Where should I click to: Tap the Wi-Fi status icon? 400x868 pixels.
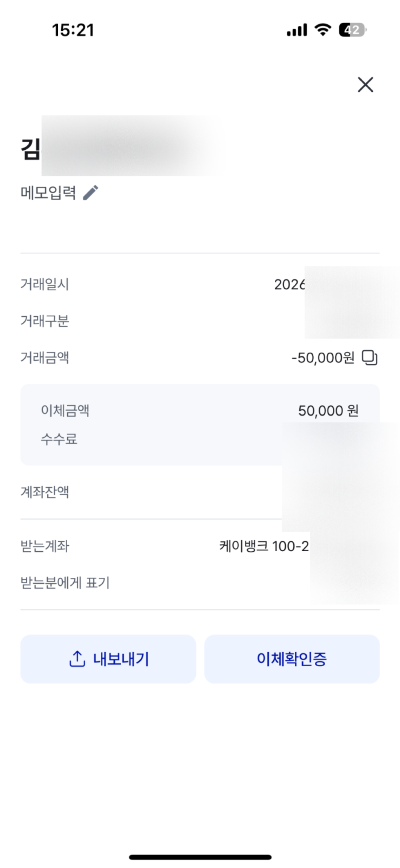point(323,30)
